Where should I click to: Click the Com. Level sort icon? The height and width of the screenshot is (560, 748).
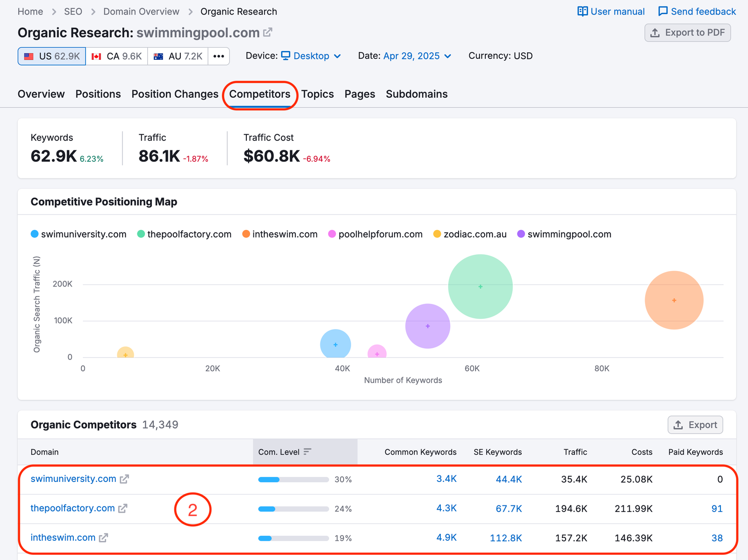(307, 452)
